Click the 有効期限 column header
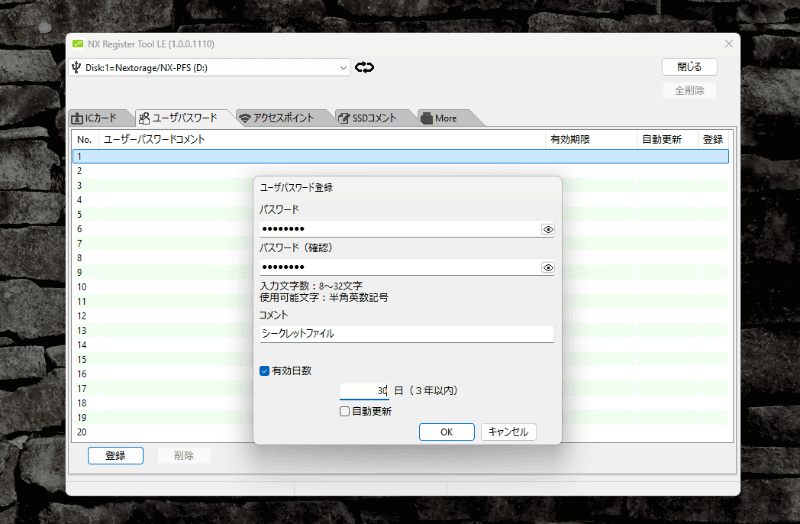 pos(591,139)
